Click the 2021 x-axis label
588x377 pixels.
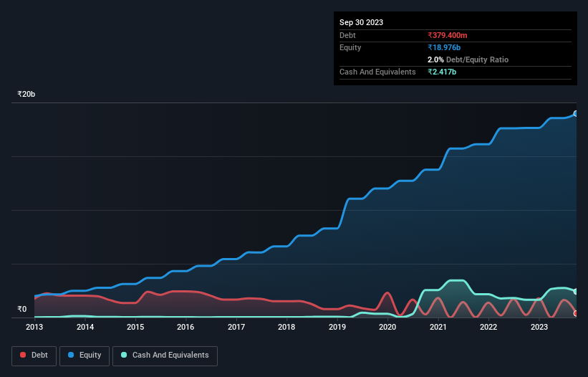click(438, 327)
